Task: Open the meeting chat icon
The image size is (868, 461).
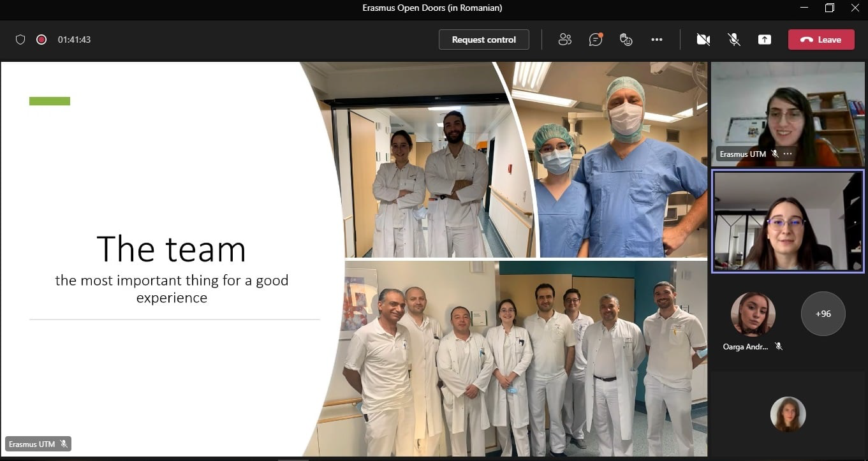Action: pyautogui.click(x=596, y=40)
